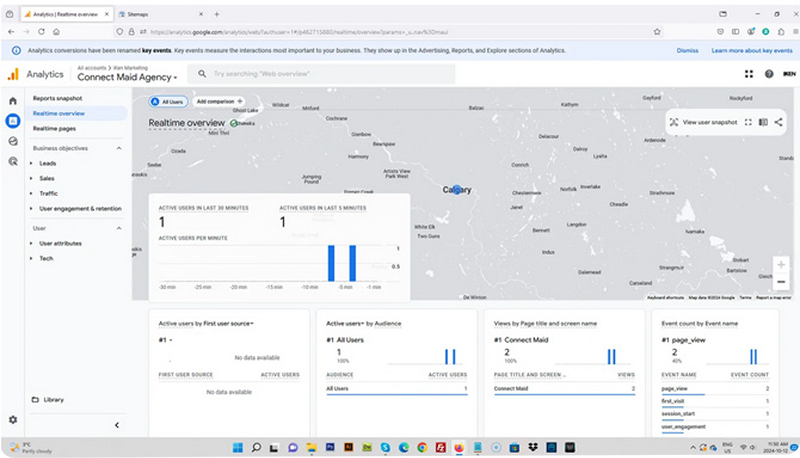Open the Explore icon in left rail

13,141
